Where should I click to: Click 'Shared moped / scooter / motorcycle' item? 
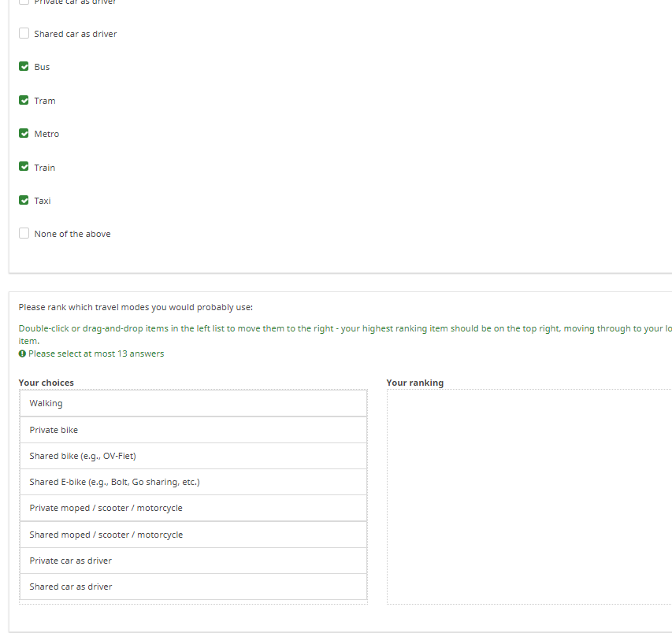coord(193,535)
